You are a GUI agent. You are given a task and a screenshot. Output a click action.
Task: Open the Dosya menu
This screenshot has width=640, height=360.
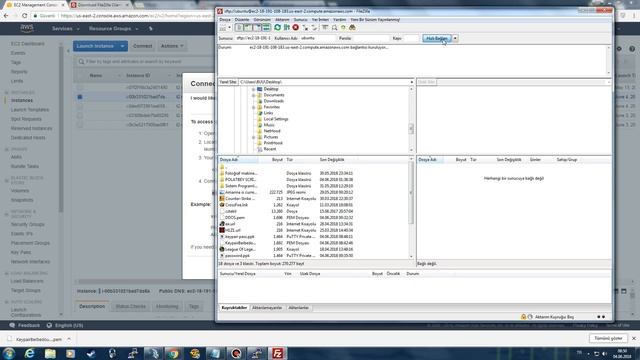(x=225, y=20)
